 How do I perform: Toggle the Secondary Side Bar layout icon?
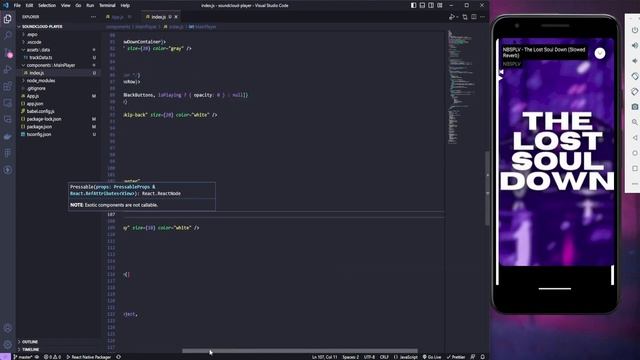coord(431,5)
